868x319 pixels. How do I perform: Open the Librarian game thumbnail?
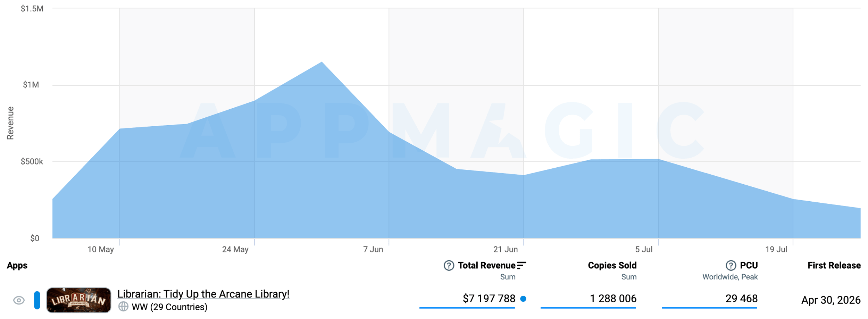click(79, 300)
